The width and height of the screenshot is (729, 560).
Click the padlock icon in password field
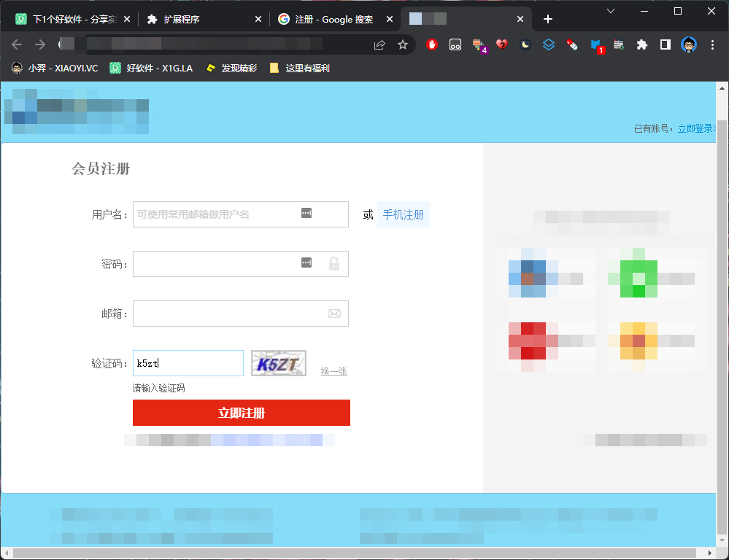333,263
